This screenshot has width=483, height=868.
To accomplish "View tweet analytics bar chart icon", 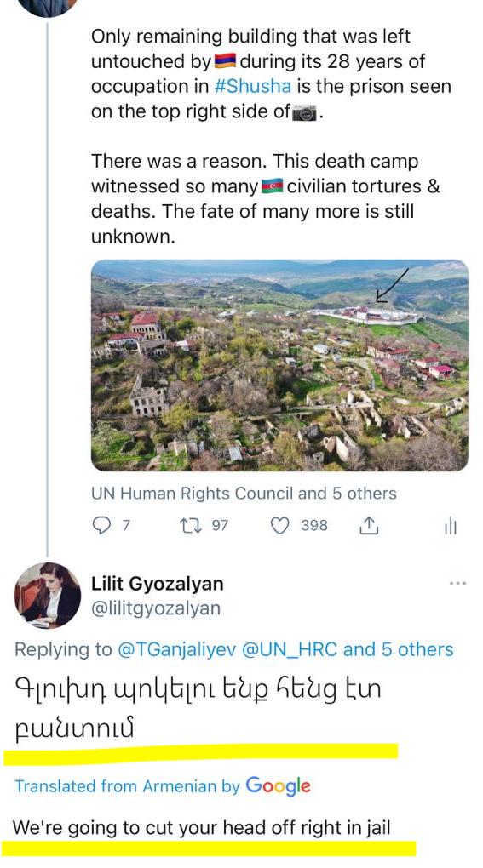I will pyautogui.click(x=451, y=525).
